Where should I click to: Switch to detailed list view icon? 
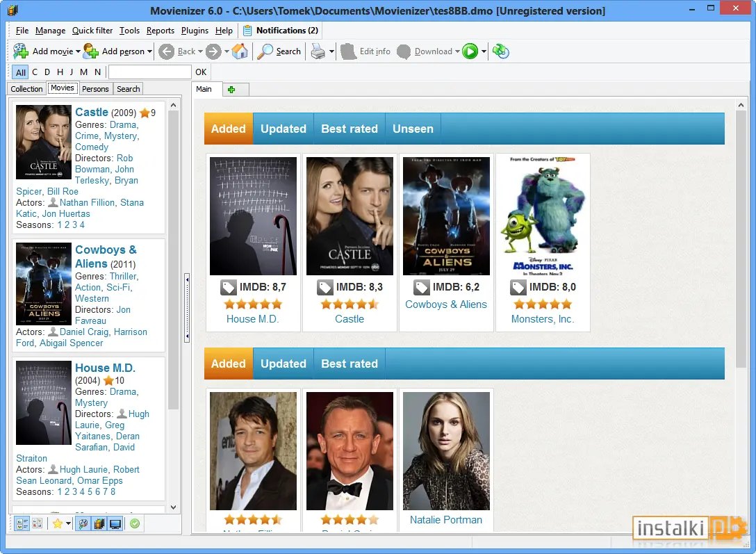[x=22, y=523]
